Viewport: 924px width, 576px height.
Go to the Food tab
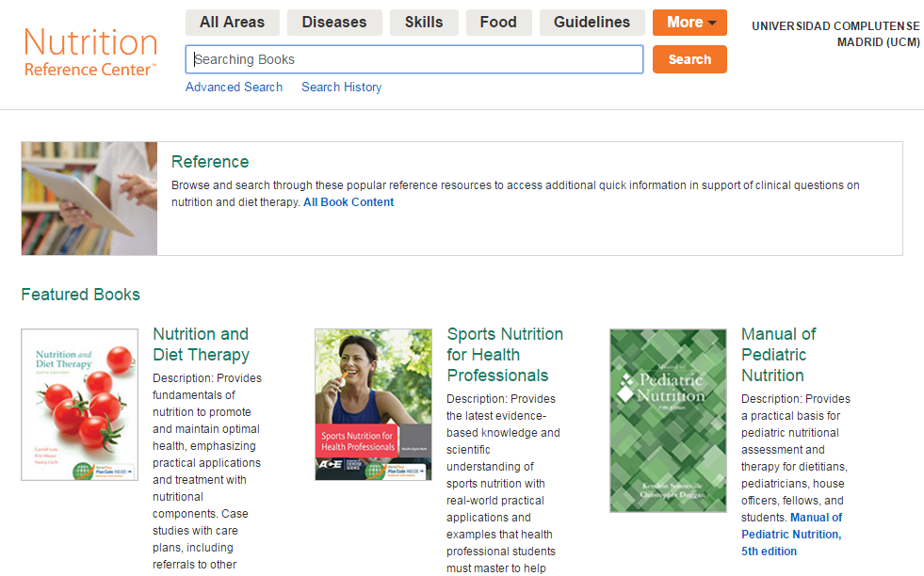[x=498, y=23]
